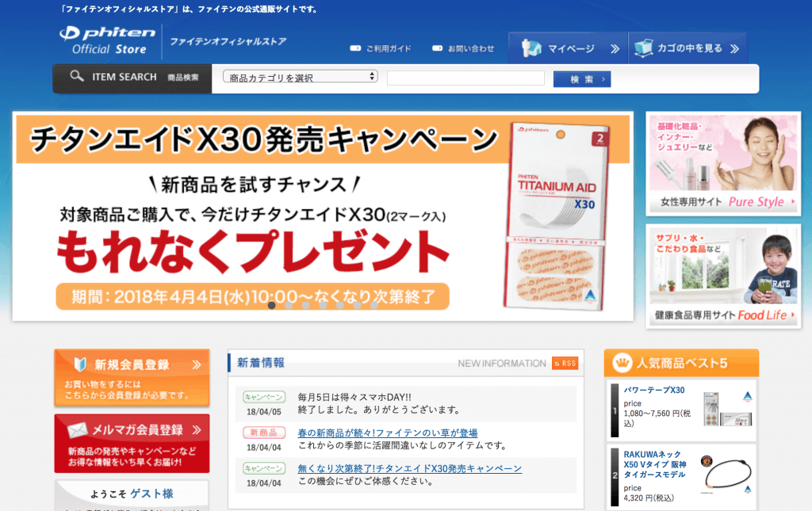
Task: Click the マイページ user icon
Action: tap(530, 48)
